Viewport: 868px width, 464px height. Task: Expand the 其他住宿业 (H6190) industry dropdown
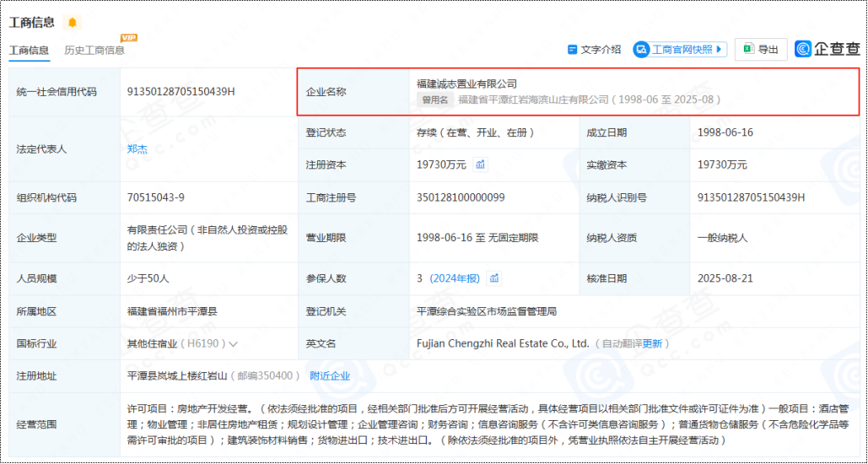click(234, 344)
